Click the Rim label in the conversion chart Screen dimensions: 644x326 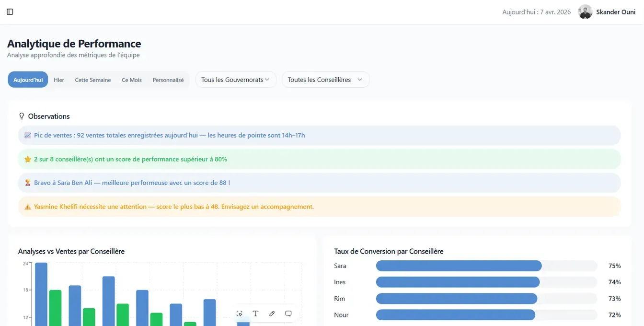click(x=339, y=299)
